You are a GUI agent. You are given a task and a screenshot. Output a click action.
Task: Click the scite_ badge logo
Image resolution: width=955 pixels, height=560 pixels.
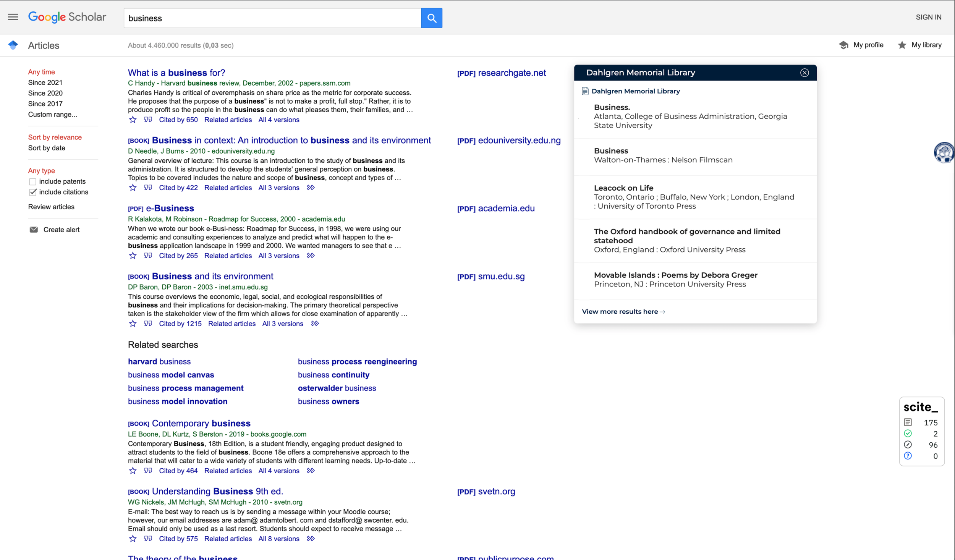click(921, 407)
